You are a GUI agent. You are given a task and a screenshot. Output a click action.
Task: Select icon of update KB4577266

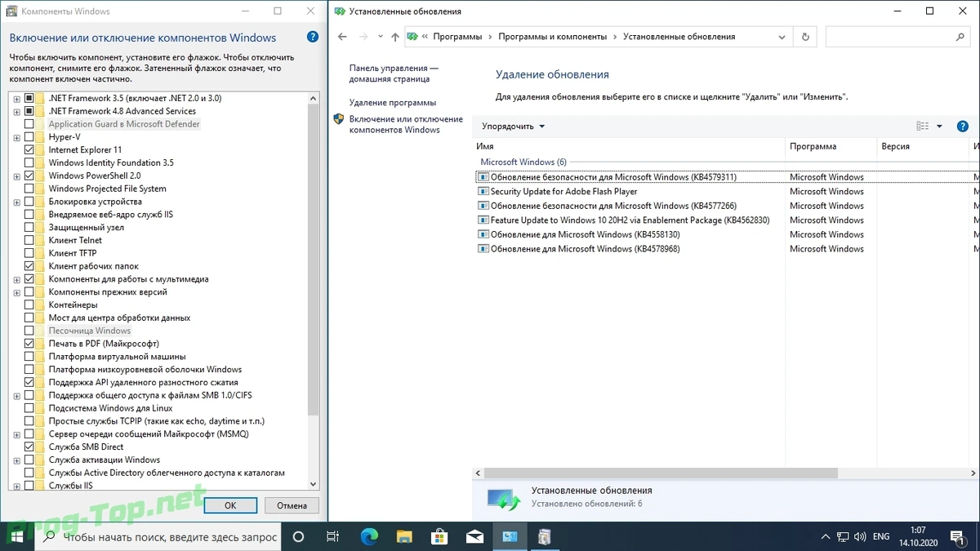(x=483, y=206)
